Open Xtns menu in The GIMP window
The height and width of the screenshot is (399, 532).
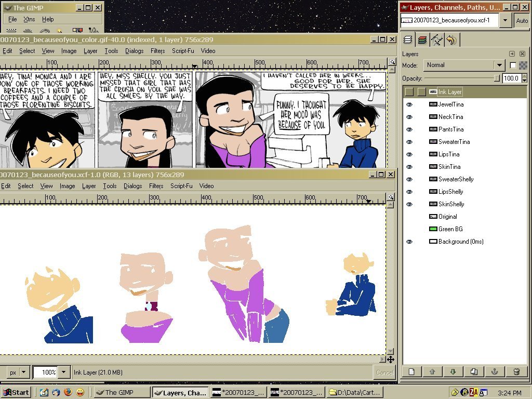tap(29, 19)
